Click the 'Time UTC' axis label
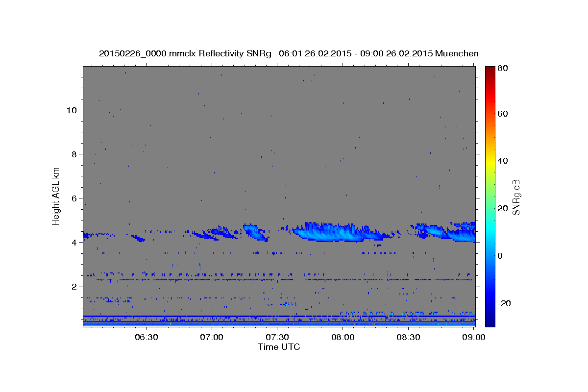Image resolution: width=588 pixels, height=392 pixels. [279, 347]
